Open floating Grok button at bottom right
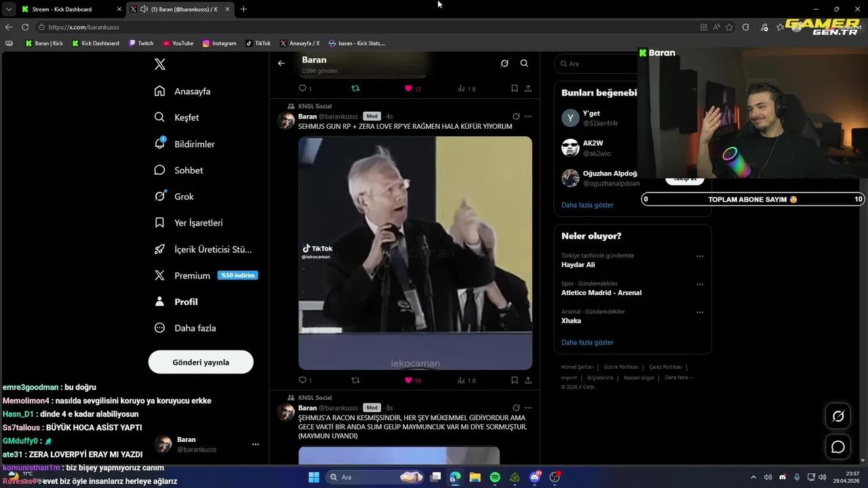 click(838, 416)
